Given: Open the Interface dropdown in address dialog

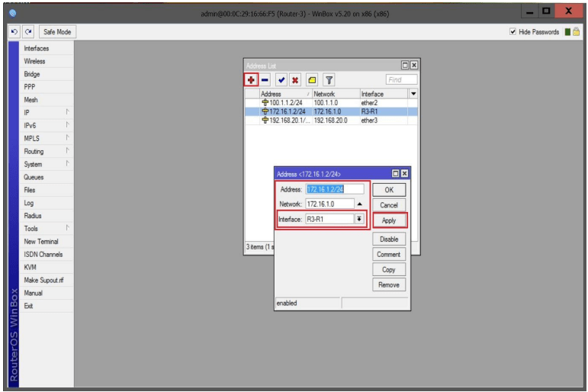Looking at the screenshot, I should (359, 219).
